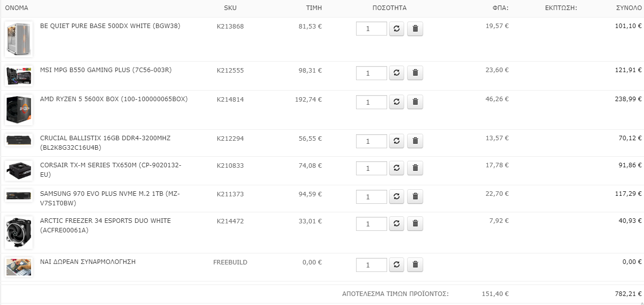The image size is (644, 305).
Task: Open BE QUIET PURE BASE 500DX WHITE link
Action: [110, 26]
